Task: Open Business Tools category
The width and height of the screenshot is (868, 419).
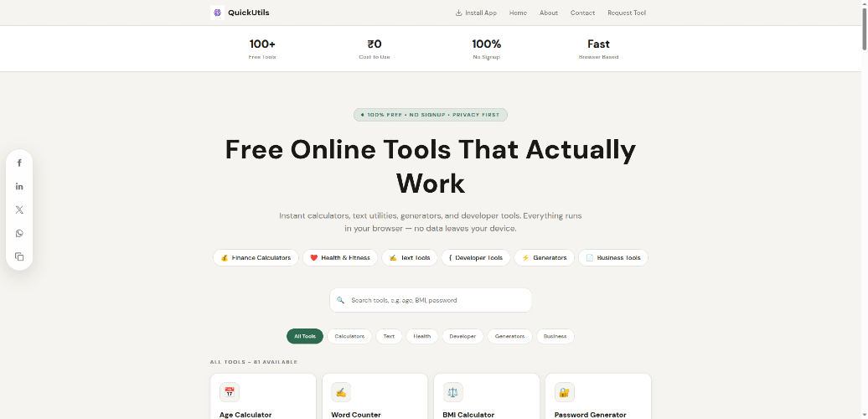Action: (613, 258)
